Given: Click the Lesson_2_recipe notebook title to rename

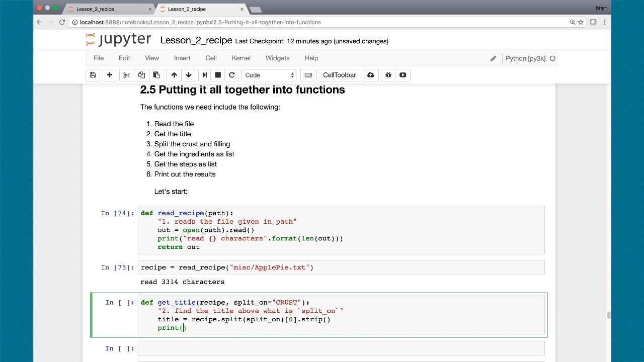Looking at the screenshot, I should [x=196, y=41].
